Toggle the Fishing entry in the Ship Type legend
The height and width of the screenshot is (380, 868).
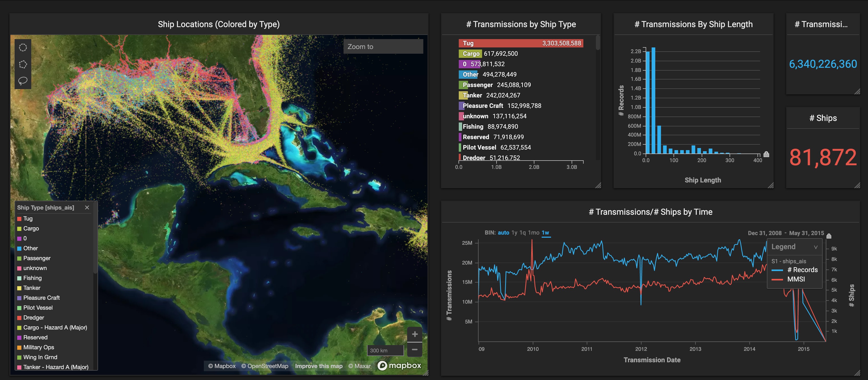[x=32, y=278]
